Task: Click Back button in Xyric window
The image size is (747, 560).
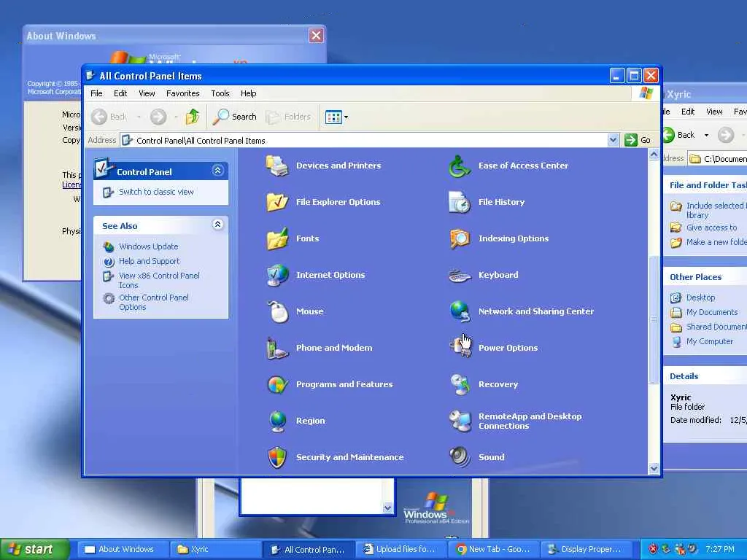Action: tap(679, 135)
